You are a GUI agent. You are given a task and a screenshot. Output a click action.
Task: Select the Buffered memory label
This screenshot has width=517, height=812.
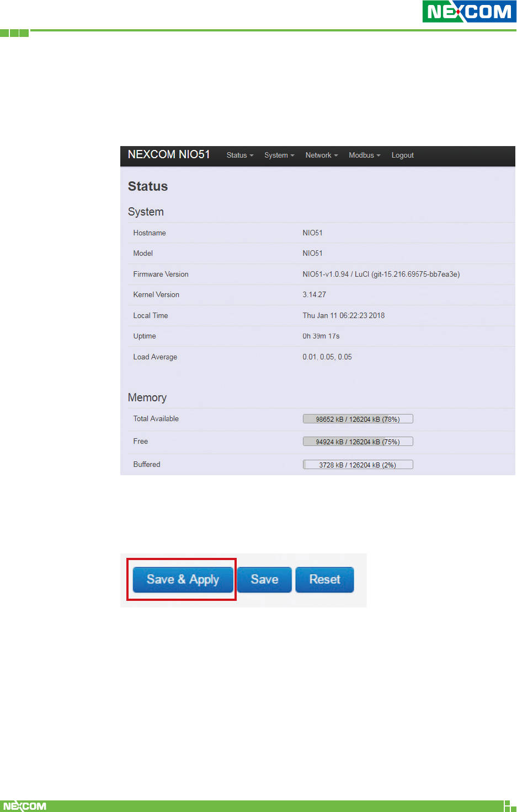(x=147, y=465)
